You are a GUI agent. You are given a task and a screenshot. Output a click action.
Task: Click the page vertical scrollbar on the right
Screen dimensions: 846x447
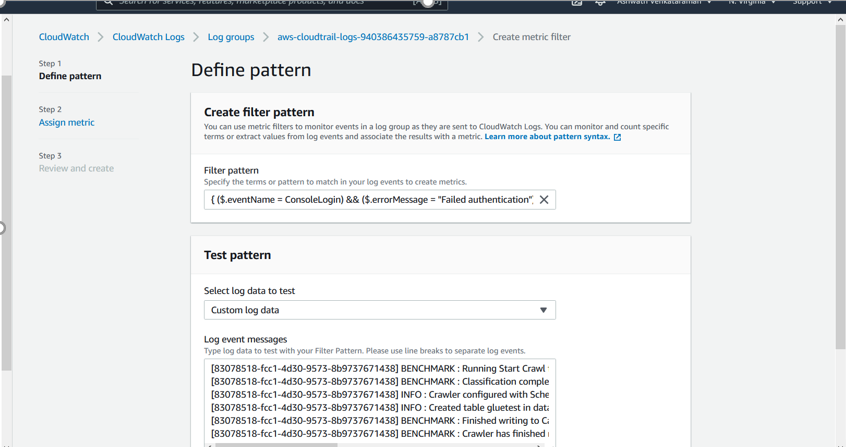pyautogui.click(x=840, y=200)
